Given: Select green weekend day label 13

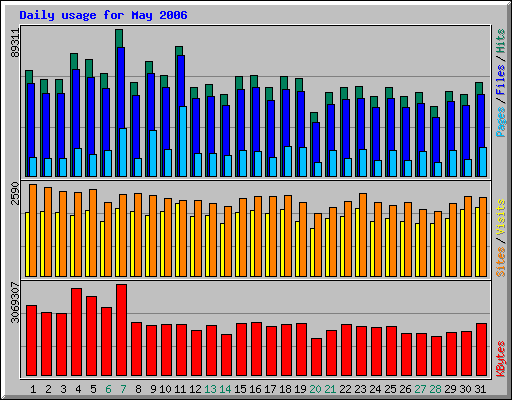Looking at the screenshot, I should pyautogui.click(x=210, y=389).
